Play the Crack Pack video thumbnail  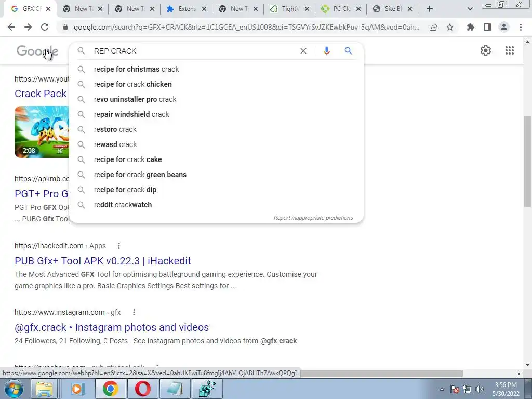pyautogui.click(x=42, y=131)
